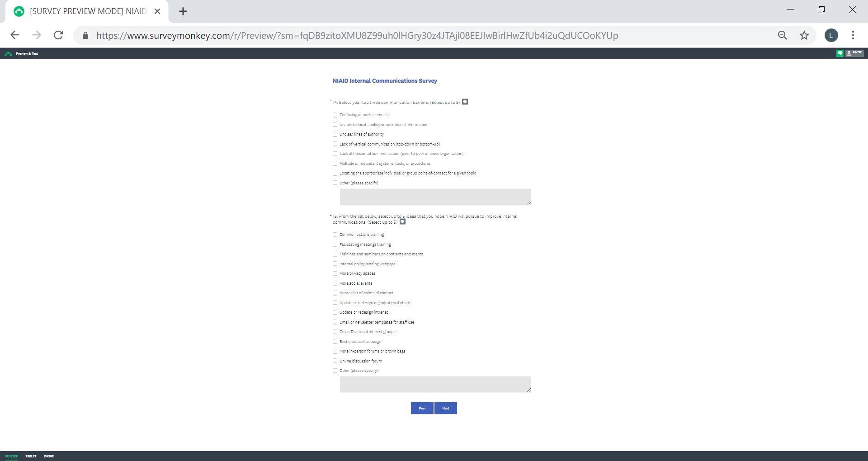This screenshot has height=461, width=868.
Task: Tick 'Update or redesign intranet'
Action: (x=335, y=313)
